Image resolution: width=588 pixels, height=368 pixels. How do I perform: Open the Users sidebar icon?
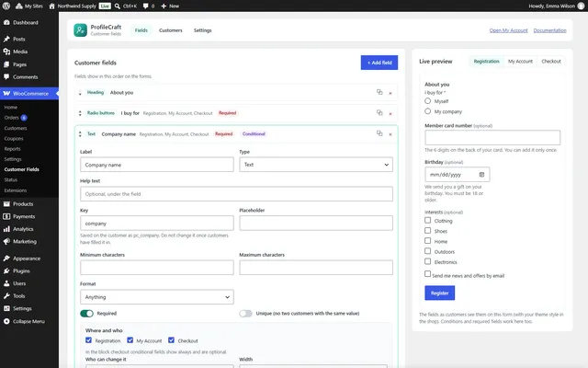point(6,283)
